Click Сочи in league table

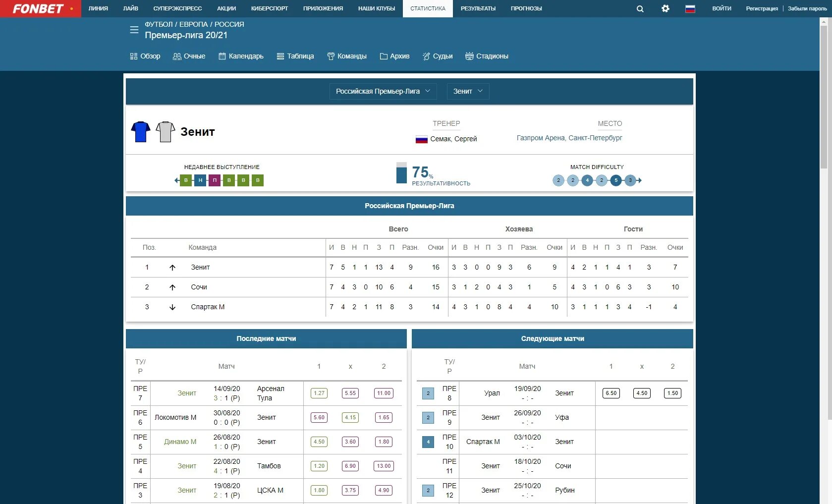pyautogui.click(x=199, y=287)
